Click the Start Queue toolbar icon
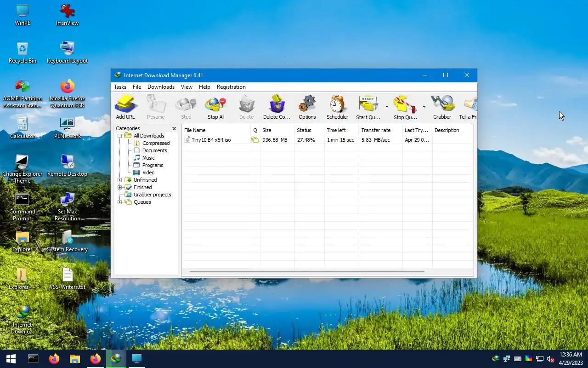Screen dimensions: 588x368 coord(368,107)
